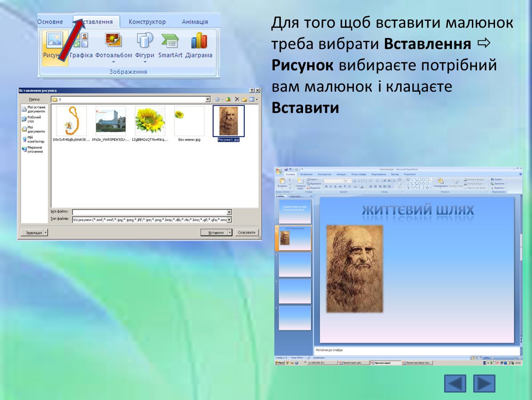This screenshot has width=532, height=400.
Task: Open the Мережне оточення location
Action: [x=32, y=150]
